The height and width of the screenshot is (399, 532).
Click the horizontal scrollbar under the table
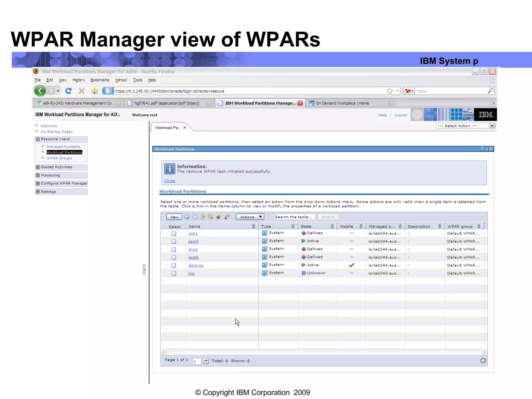tap(324, 352)
